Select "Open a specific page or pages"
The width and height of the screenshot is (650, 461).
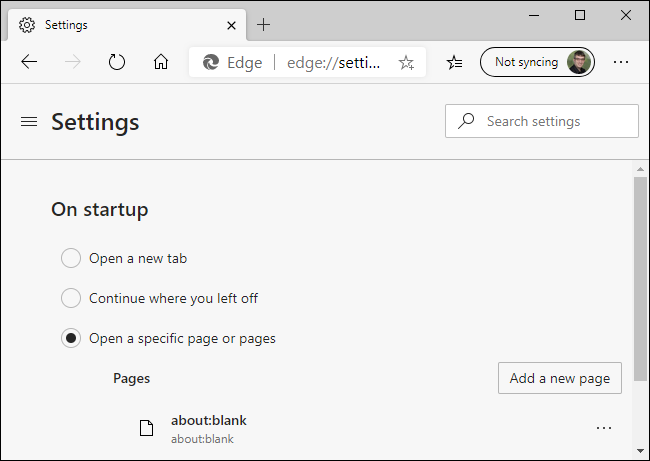(71, 338)
